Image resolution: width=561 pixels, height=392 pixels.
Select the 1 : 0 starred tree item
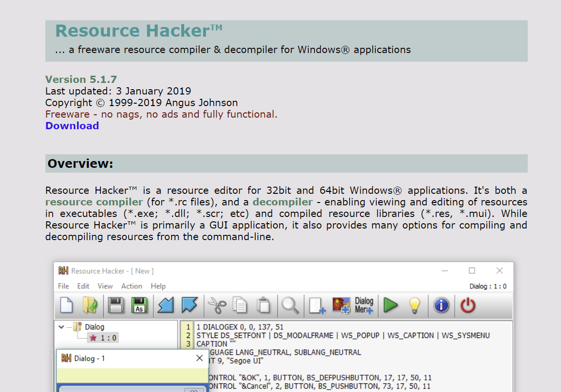tap(103, 338)
